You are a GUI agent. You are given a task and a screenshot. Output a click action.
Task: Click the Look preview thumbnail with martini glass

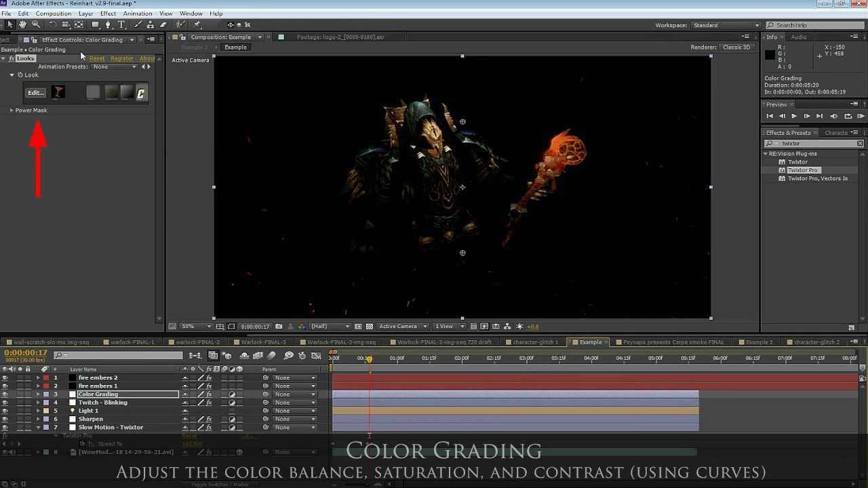point(58,93)
